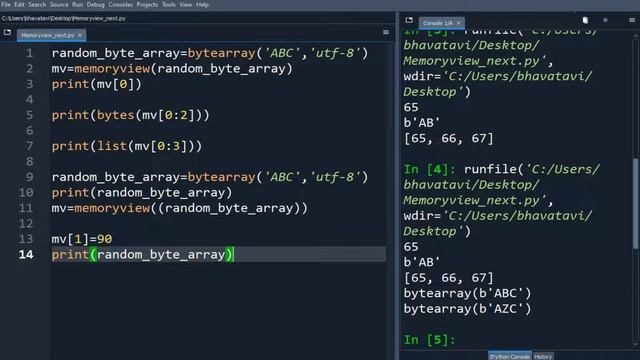Viewport: 640px width, 360px height.
Task: Click code line 'print(bytes(mv[0:2]))'
Action: pos(131,115)
